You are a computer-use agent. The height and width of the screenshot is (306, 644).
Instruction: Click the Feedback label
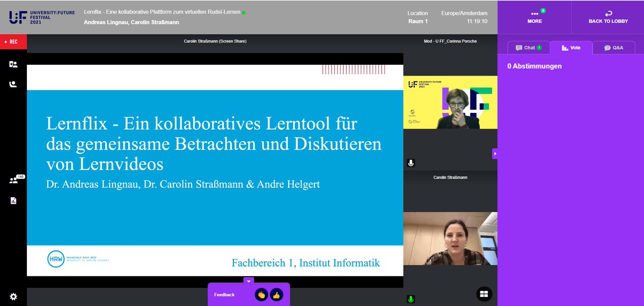coord(224,295)
